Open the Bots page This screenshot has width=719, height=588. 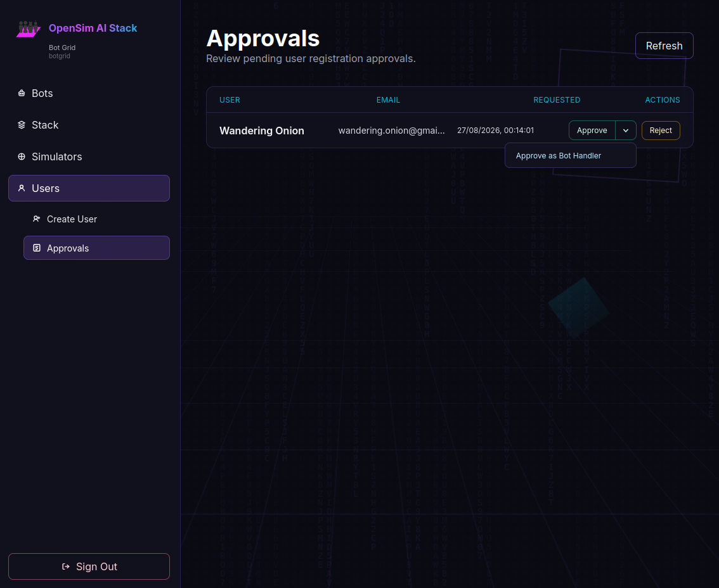89,93
